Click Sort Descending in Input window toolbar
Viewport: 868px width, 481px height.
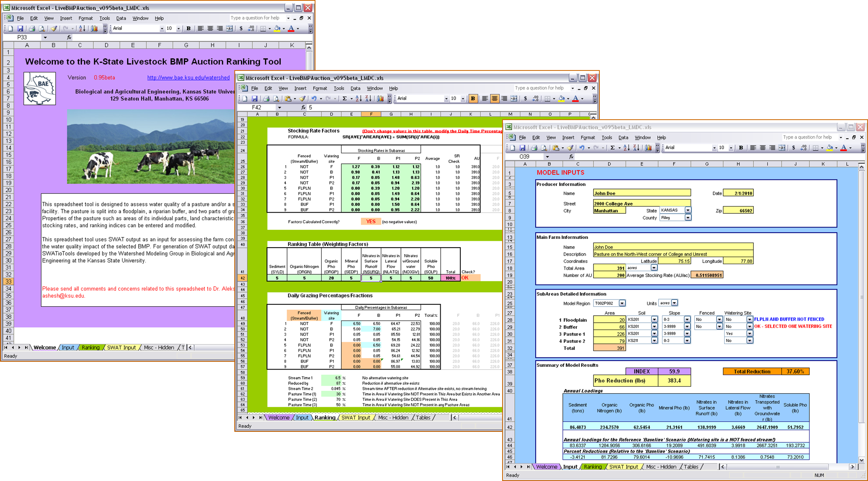click(636, 148)
